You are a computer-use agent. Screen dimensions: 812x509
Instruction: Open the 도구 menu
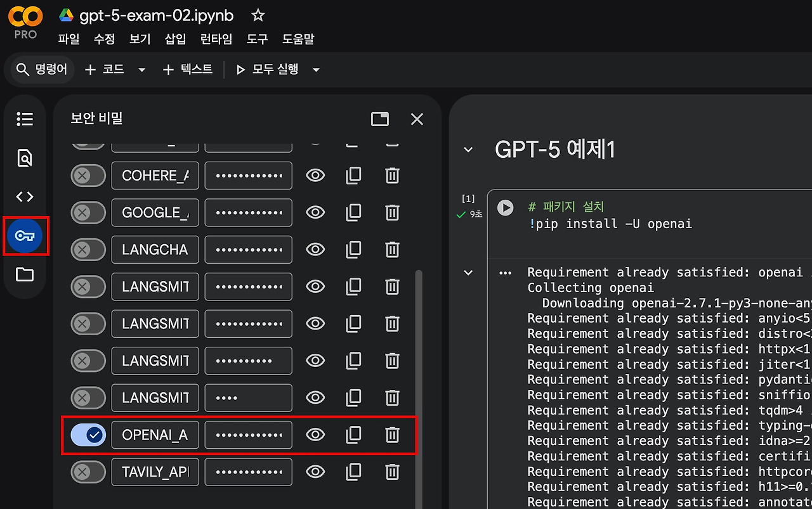click(258, 39)
